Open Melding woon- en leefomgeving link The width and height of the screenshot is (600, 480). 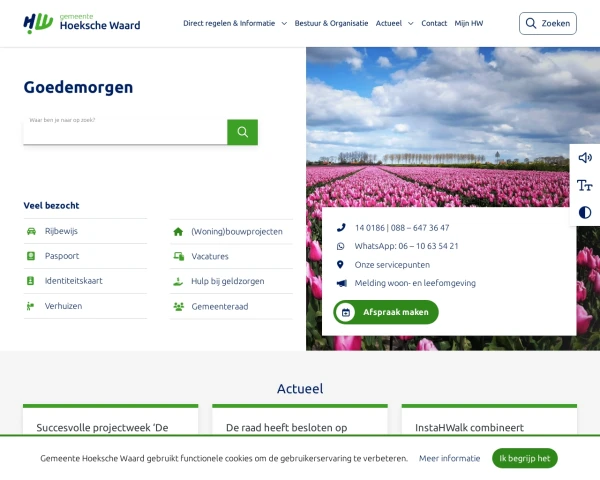[x=415, y=283]
